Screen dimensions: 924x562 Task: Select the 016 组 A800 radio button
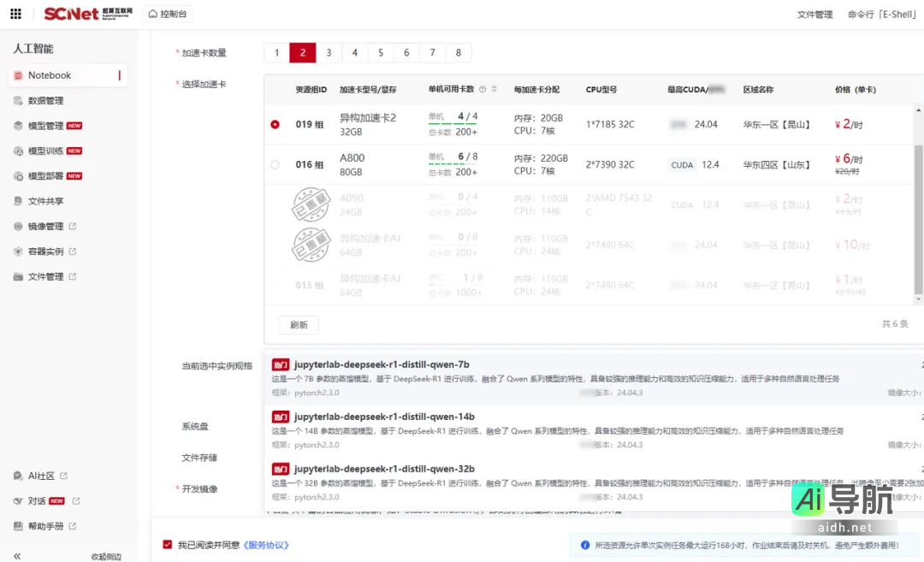[275, 164]
